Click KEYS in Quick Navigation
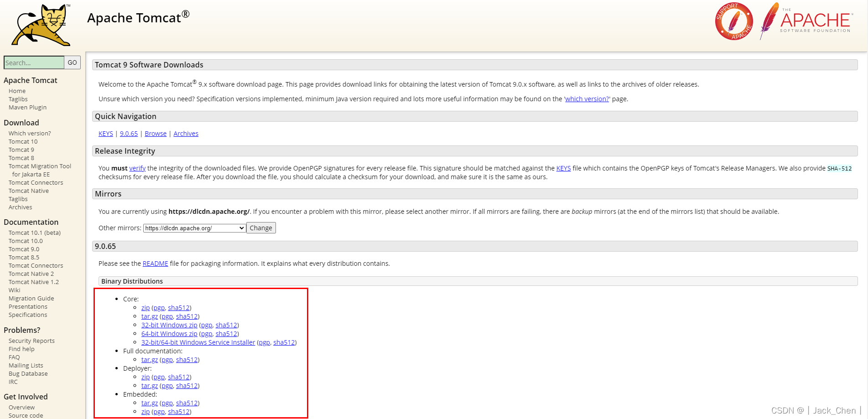 [106, 134]
